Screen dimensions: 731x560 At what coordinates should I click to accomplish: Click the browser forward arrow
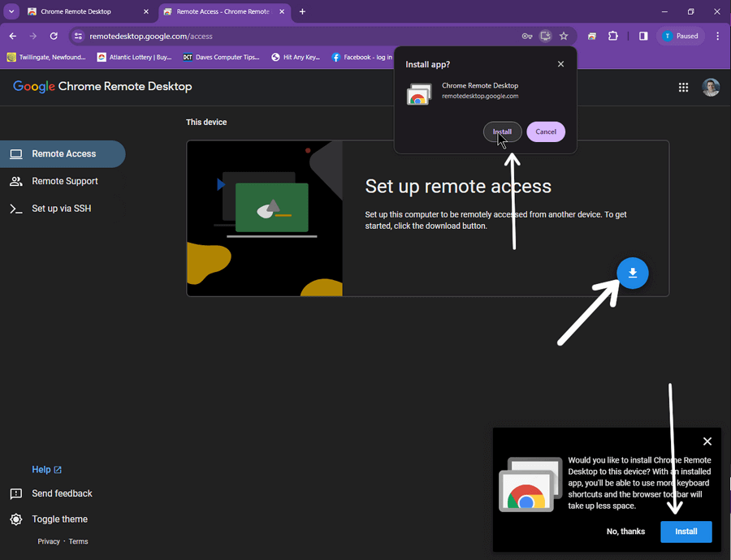[x=32, y=36]
